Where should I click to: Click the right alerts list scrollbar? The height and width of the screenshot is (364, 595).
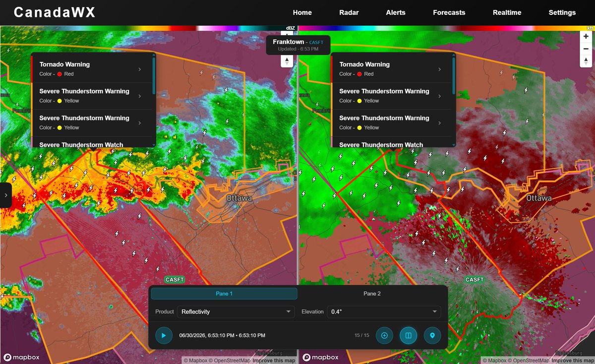(x=454, y=76)
